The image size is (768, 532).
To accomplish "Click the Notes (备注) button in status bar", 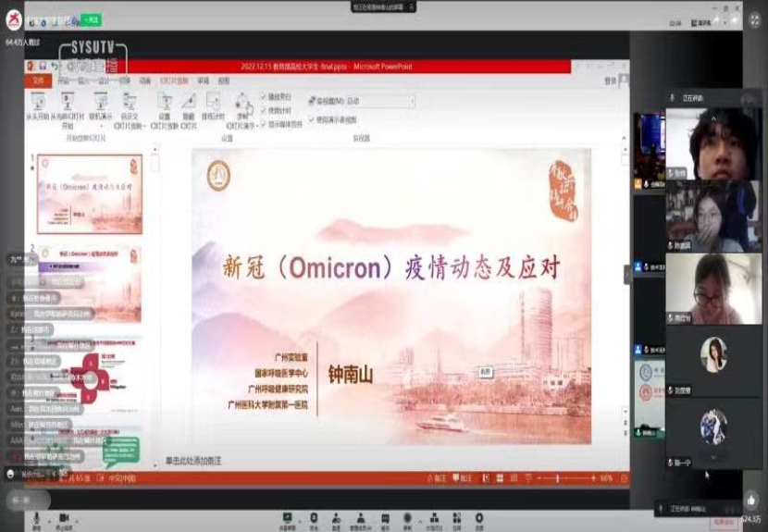I will (x=437, y=478).
